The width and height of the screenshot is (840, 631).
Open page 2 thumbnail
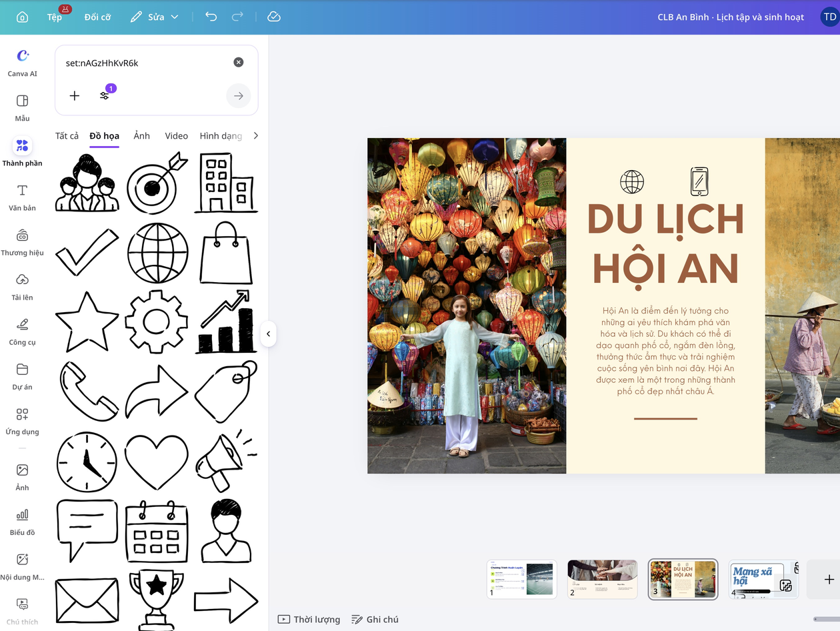click(602, 579)
